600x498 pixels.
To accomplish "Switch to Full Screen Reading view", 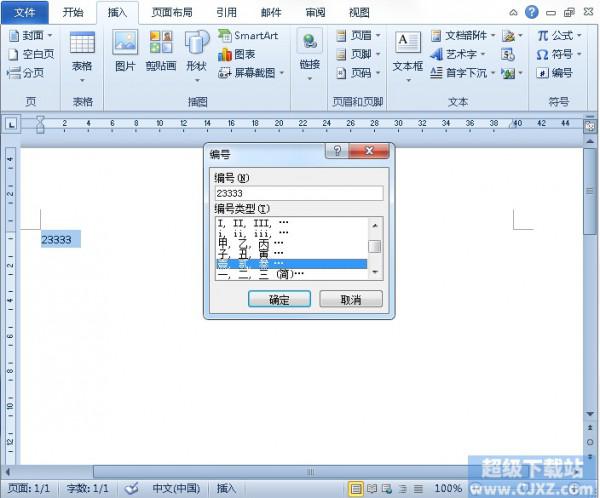I will 372,488.
